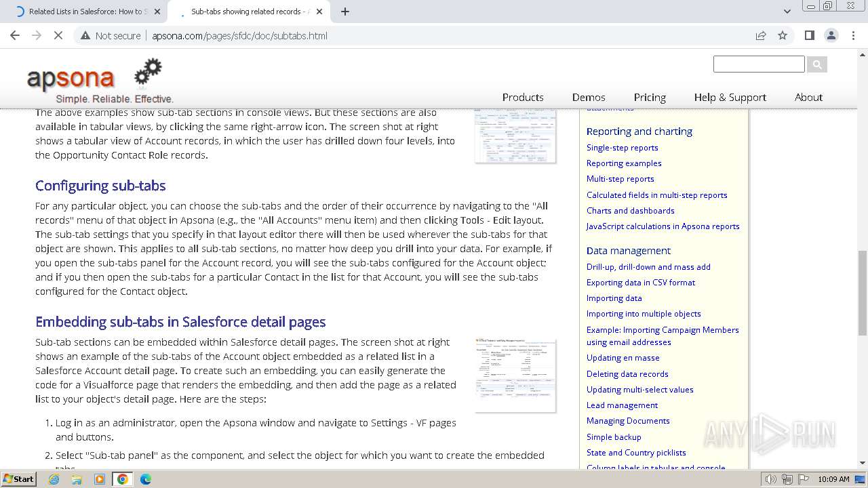Open Reporting examples link
This screenshot has height=488, width=868.
coord(624,163)
